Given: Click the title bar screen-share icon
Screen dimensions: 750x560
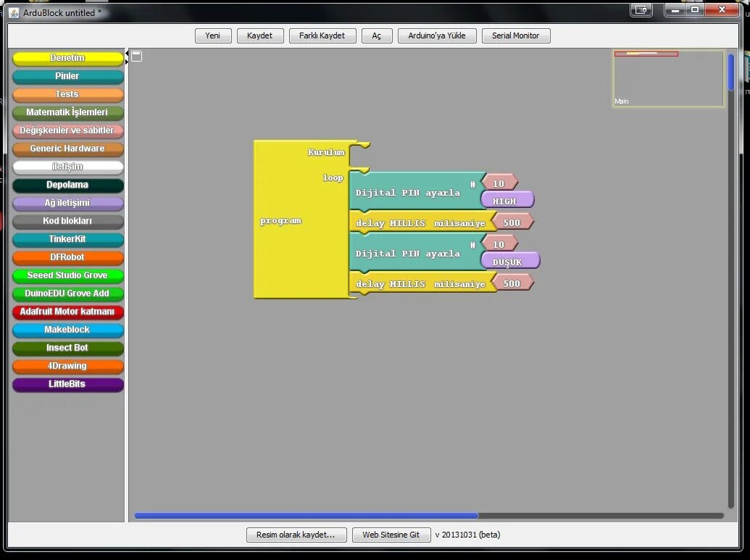Looking at the screenshot, I should tap(641, 9).
